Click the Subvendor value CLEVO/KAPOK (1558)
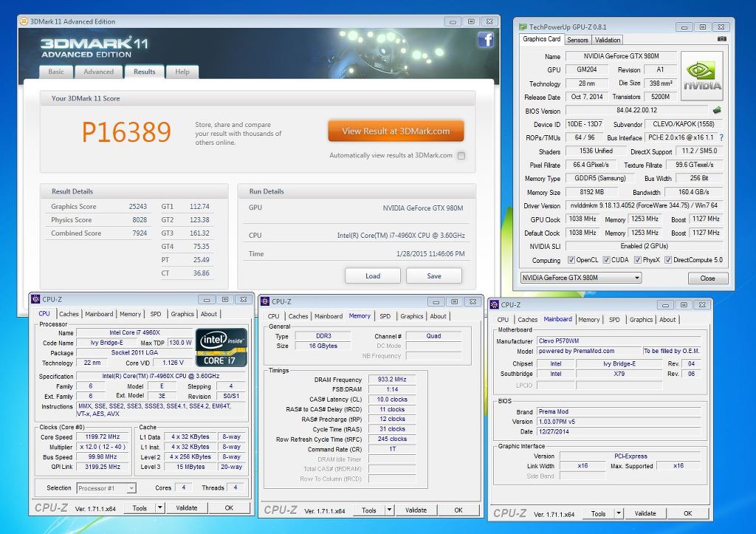This screenshot has height=534, width=756. tap(683, 124)
